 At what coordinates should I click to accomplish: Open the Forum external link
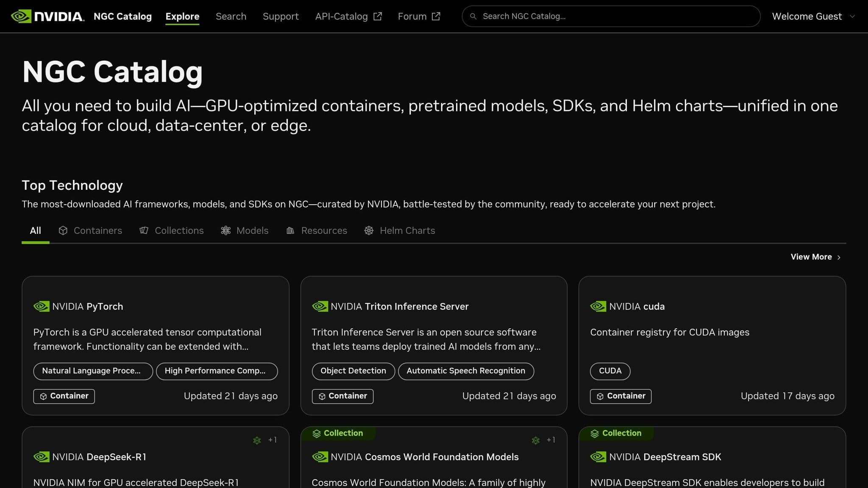(419, 17)
